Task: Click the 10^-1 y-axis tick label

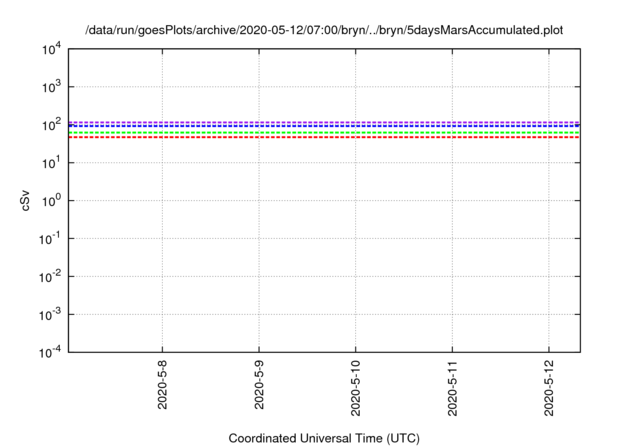Action: pyautogui.click(x=50, y=239)
